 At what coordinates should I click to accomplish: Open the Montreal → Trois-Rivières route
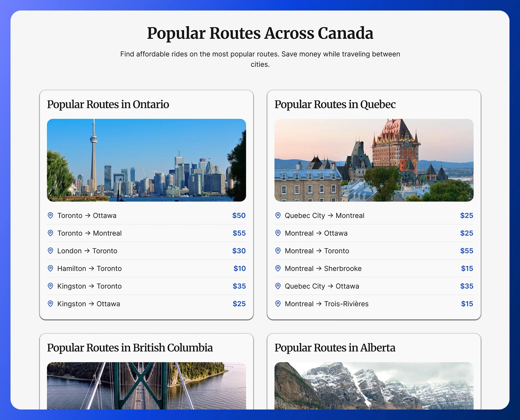coord(374,304)
